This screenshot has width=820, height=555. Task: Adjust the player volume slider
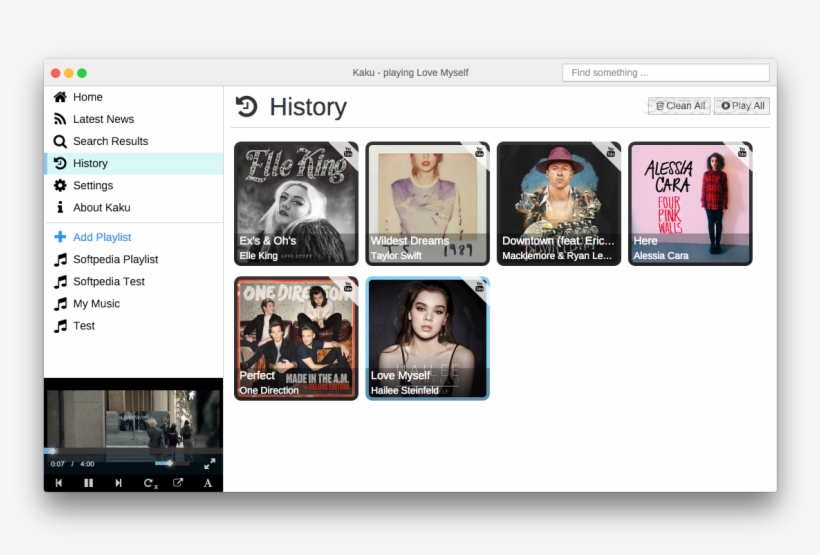[172, 463]
